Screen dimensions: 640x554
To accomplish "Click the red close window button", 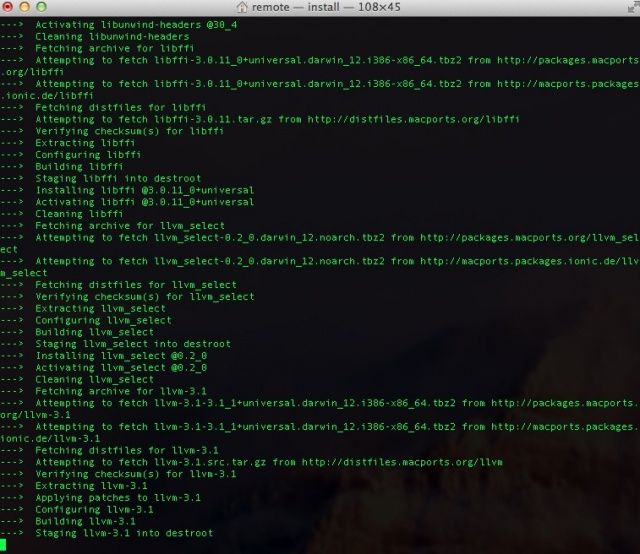I will coord(8,7).
